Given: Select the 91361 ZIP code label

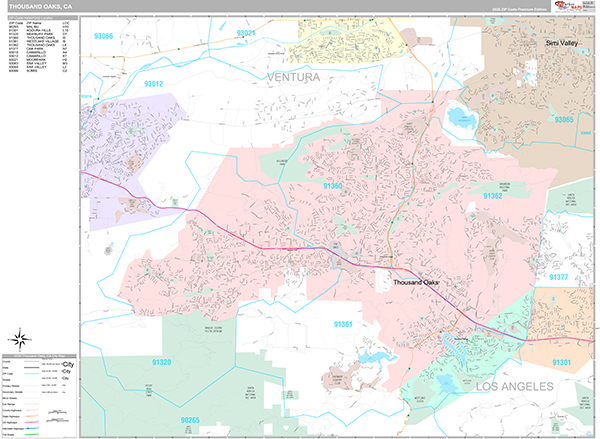Looking at the screenshot, I should [343, 325].
